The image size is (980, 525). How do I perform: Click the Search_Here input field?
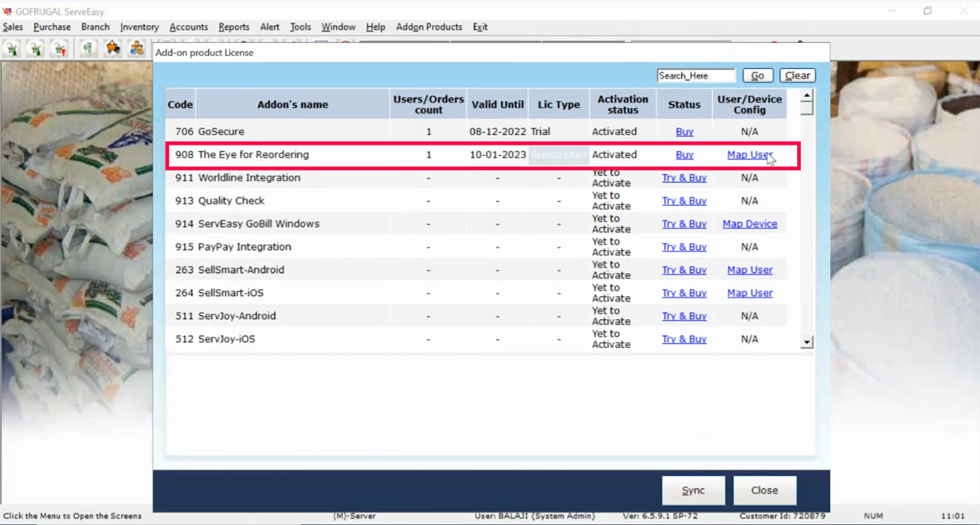click(695, 75)
